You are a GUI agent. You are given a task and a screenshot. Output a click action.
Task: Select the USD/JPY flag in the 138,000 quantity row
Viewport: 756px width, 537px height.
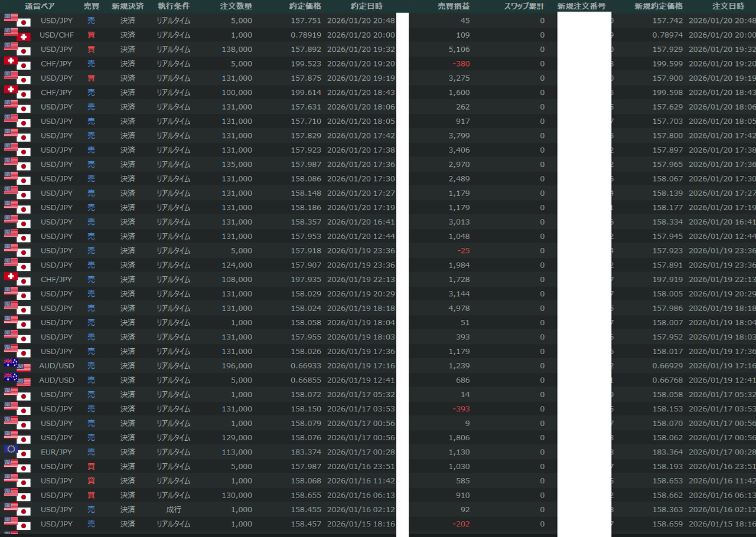point(17,50)
